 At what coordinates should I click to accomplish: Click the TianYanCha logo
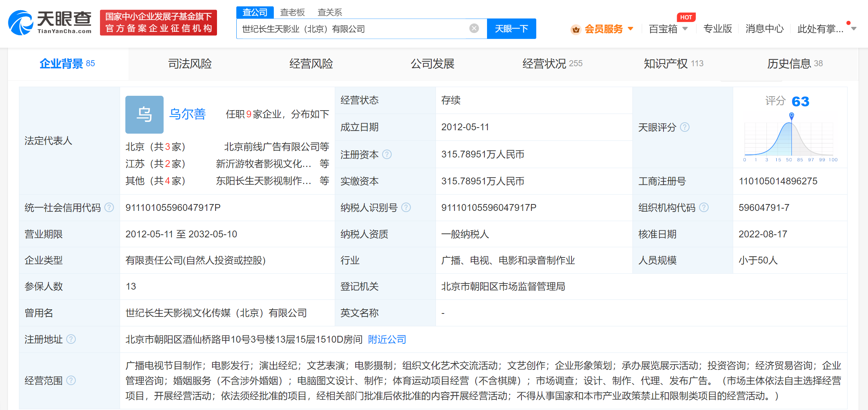coord(50,23)
